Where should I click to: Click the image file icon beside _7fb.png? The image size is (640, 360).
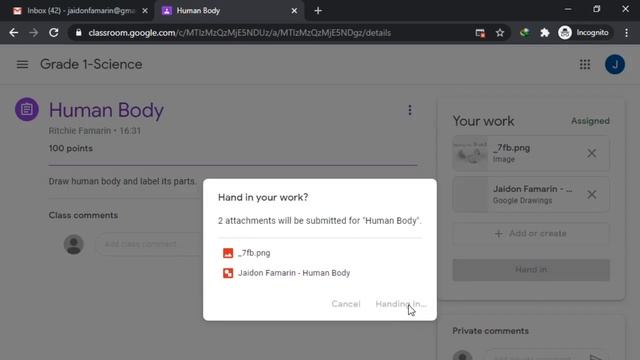tap(228, 253)
